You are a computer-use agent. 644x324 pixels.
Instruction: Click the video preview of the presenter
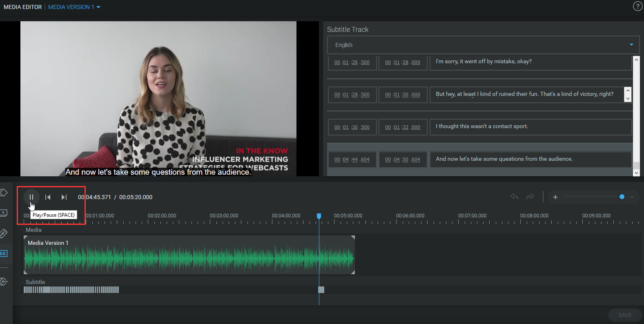pos(158,99)
